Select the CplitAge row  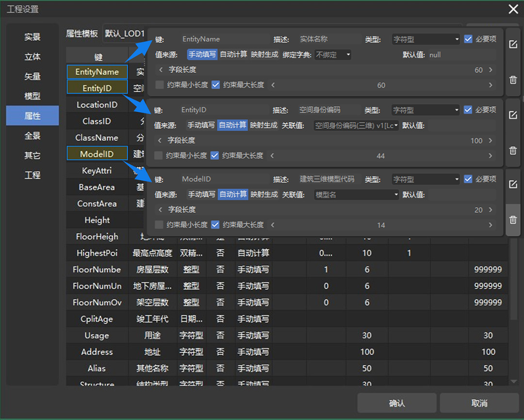(287, 319)
